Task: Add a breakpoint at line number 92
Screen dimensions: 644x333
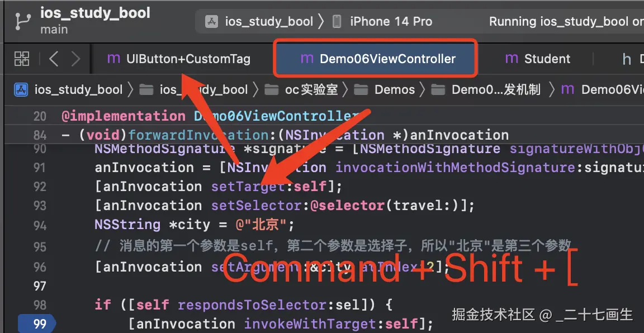Action: [40, 187]
